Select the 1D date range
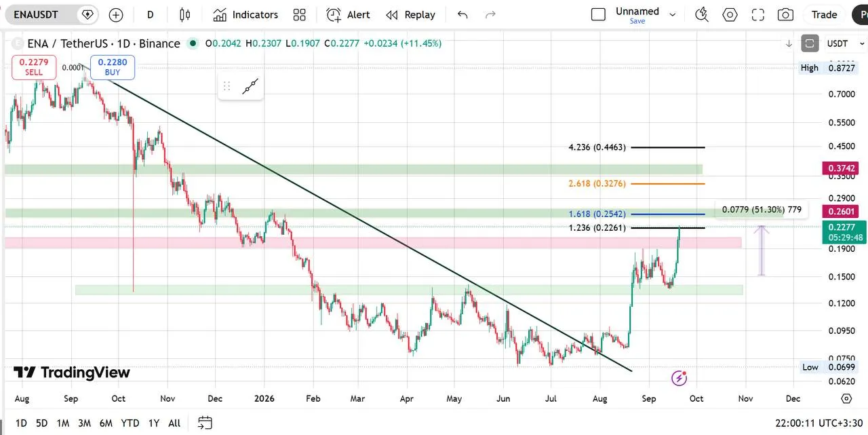 21,423
